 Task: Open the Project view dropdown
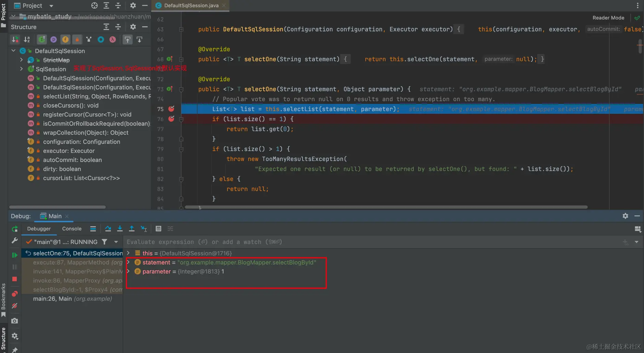coord(51,6)
